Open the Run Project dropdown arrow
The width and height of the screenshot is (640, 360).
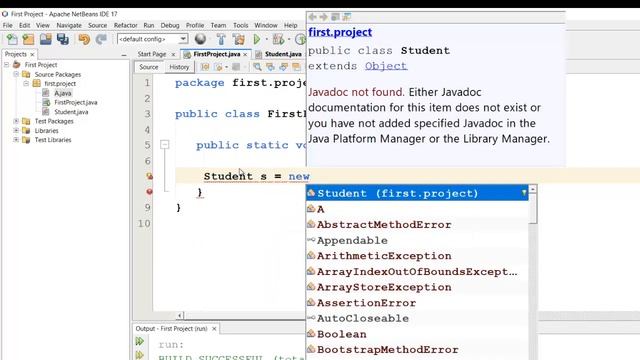click(267, 40)
